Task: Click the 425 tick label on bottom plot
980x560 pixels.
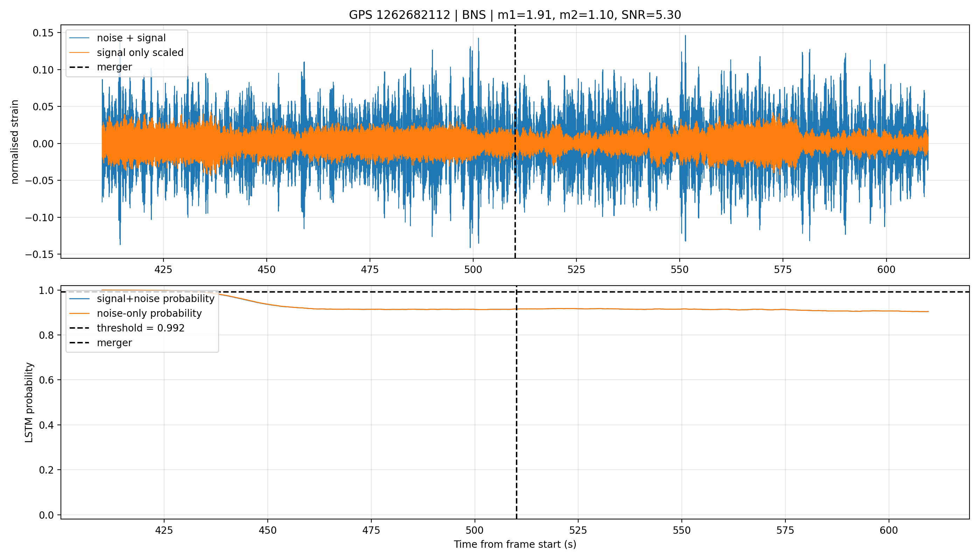Action: coord(164,530)
